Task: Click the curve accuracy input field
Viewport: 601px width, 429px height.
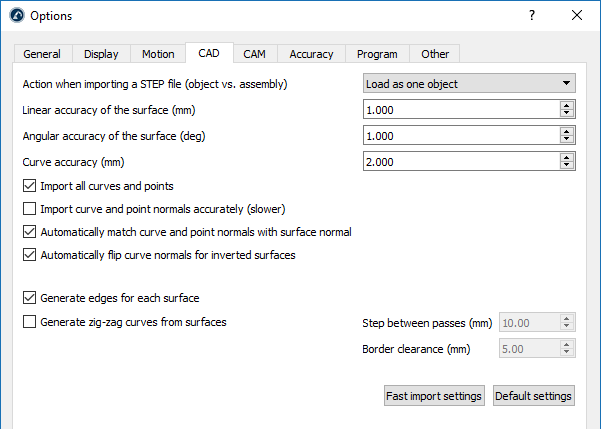Action: 460,161
